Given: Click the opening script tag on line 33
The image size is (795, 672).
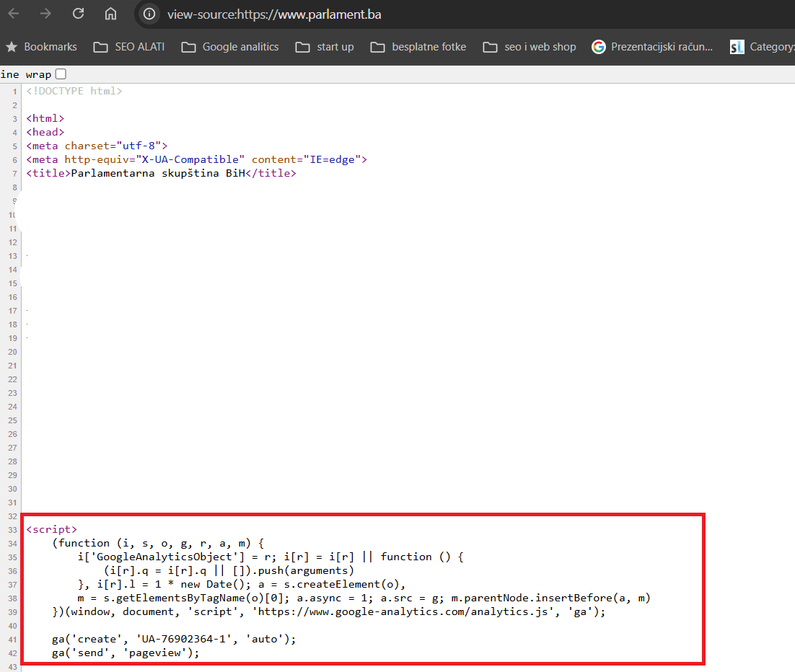Looking at the screenshot, I should pyautogui.click(x=51, y=529).
